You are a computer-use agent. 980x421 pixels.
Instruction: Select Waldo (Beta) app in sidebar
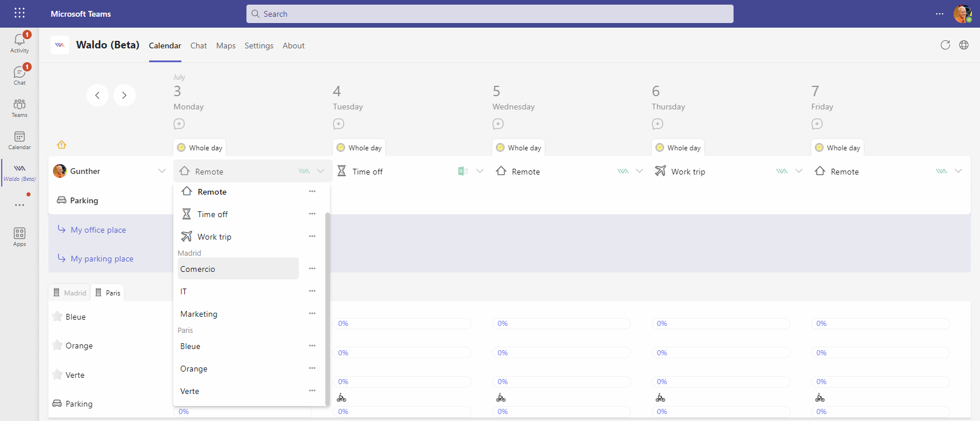tap(20, 172)
